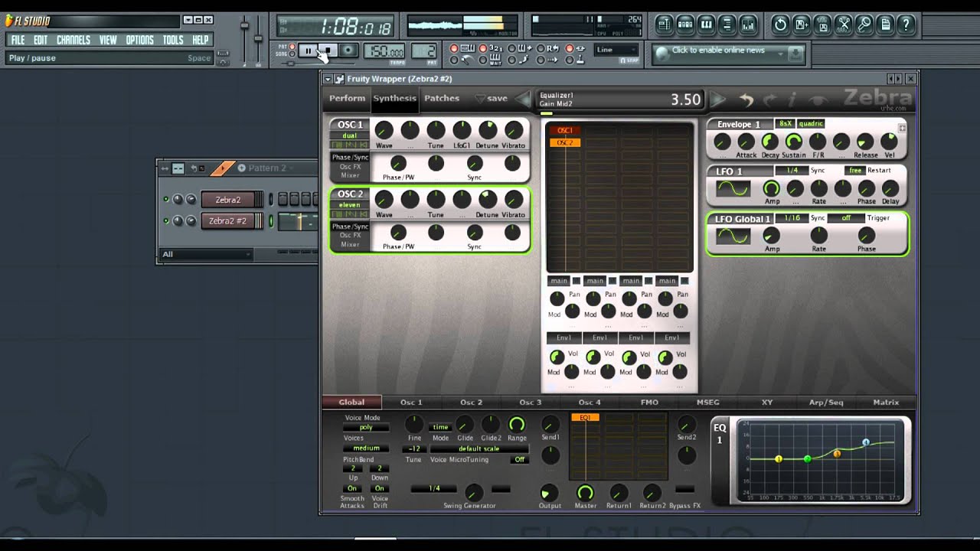Open the TOOLS menu

coord(173,40)
